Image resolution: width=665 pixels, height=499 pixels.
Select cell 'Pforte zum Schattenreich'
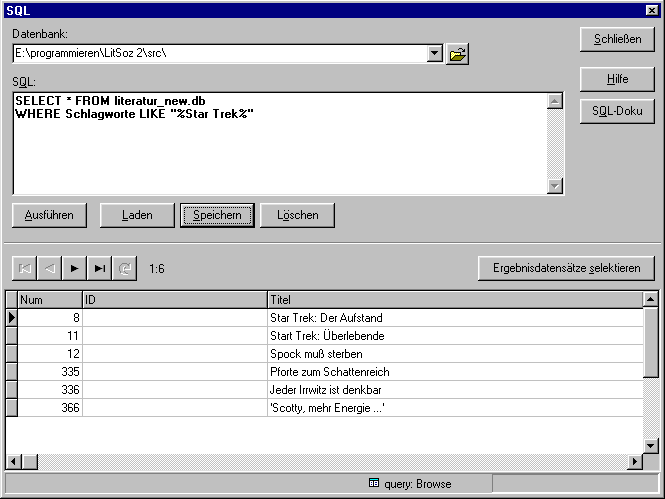pyautogui.click(x=455, y=372)
